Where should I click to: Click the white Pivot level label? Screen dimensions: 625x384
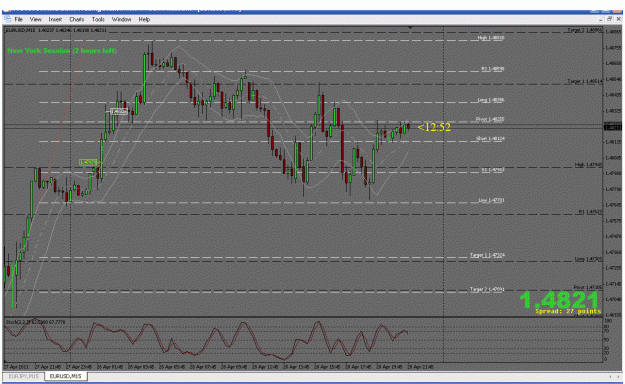pyautogui.click(x=490, y=119)
